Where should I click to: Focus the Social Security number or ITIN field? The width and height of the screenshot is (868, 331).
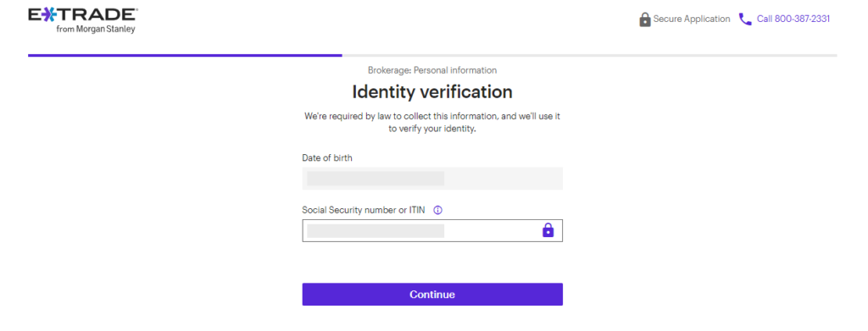pos(432,231)
